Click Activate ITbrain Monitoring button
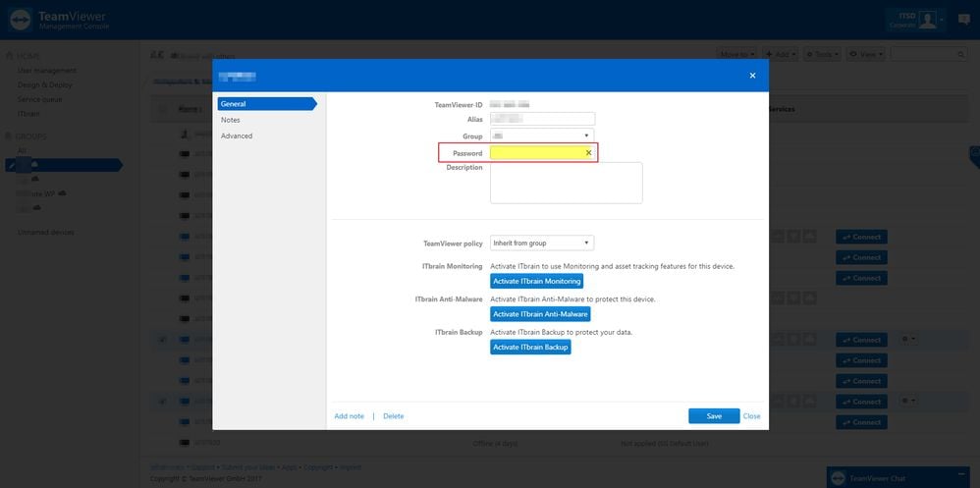This screenshot has height=488, width=980. coord(536,281)
